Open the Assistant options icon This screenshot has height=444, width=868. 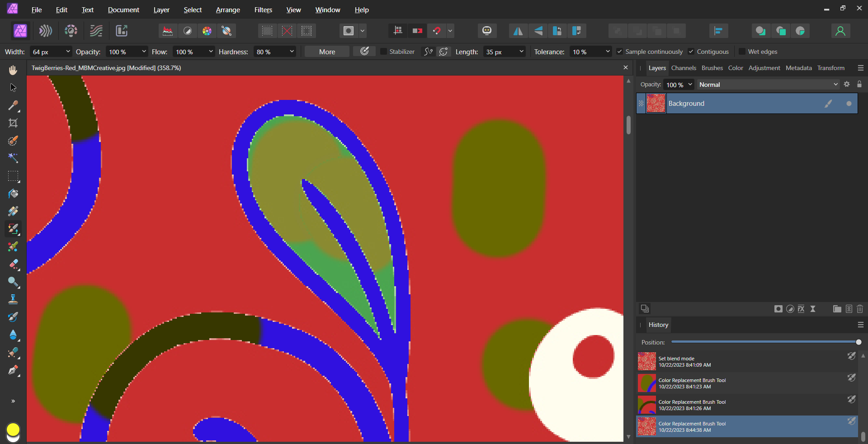pos(487,31)
